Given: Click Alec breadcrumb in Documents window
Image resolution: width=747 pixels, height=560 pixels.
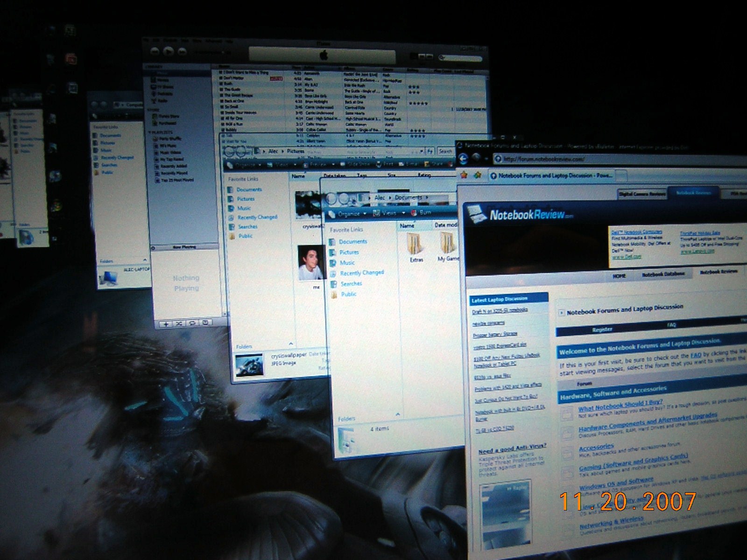Looking at the screenshot, I should (380, 198).
